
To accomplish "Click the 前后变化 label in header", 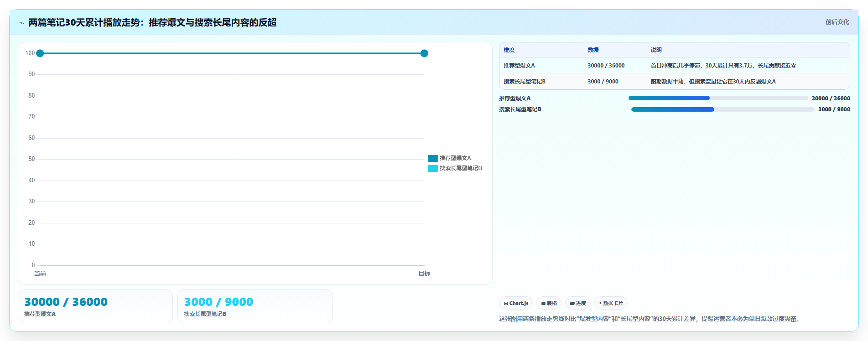I will pyautogui.click(x=837, y=22).
